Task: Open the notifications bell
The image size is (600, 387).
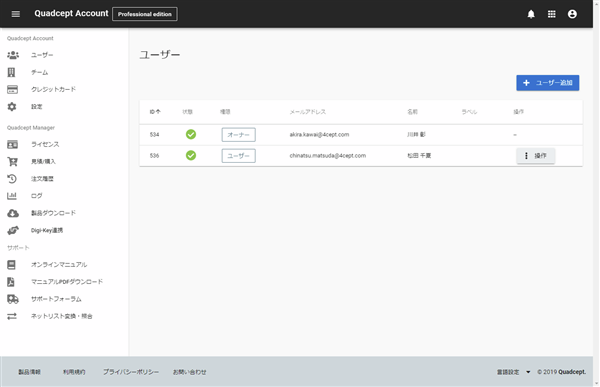Action: tap(531, 14)
